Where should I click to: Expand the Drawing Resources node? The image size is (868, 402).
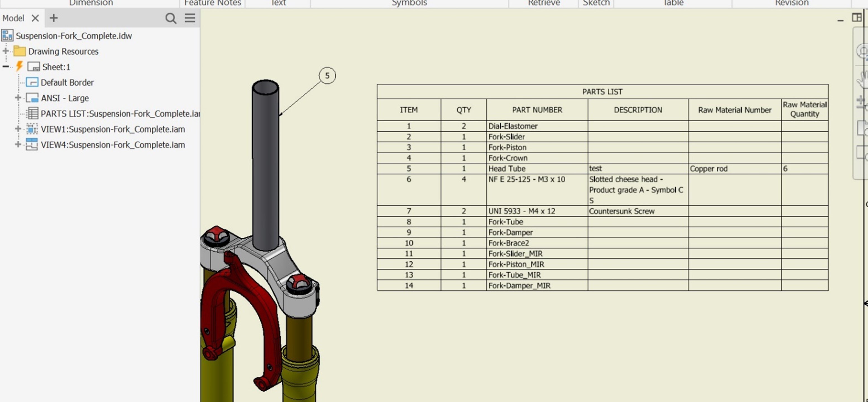(x=5, y=50)
